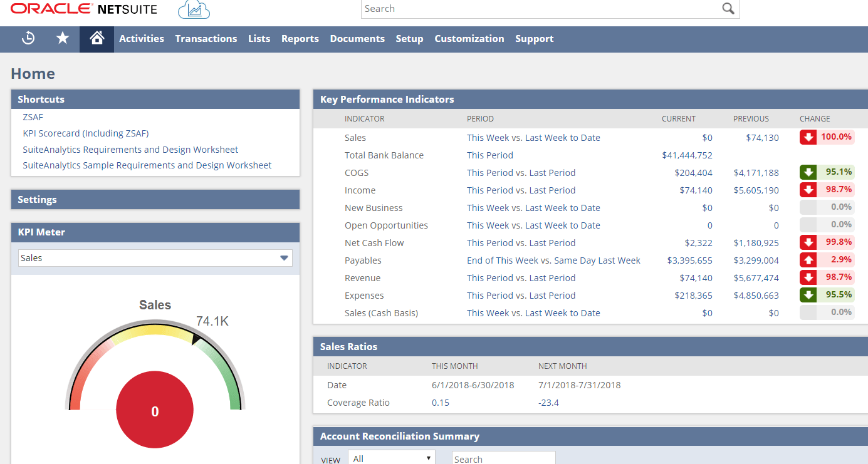Click This Period link for Total Bank Balance
This screenshot has width=868, height=464.
pos(489,155)
